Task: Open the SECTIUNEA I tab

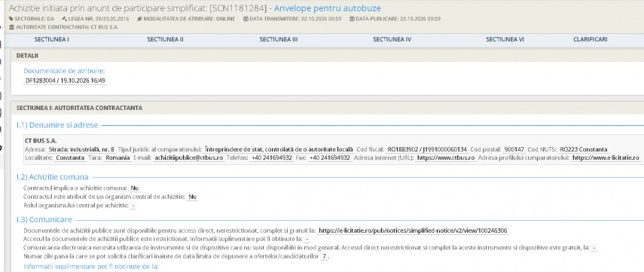Action: (x=51, y=39)
